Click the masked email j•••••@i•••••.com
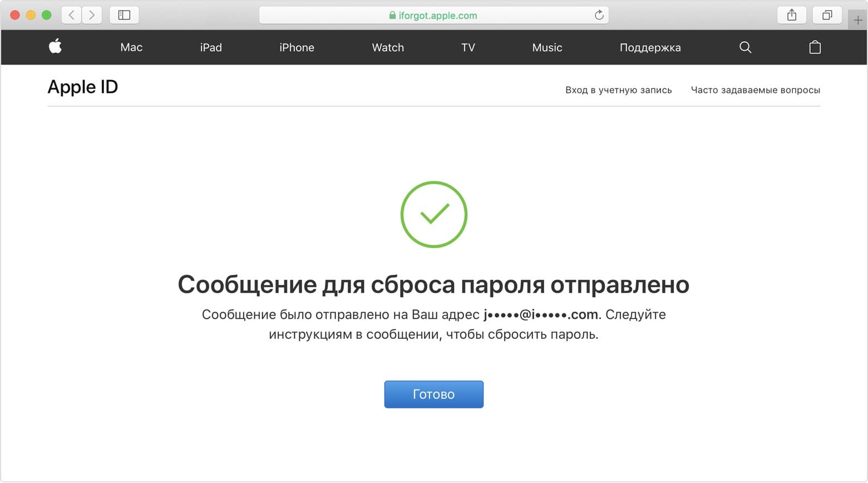Screen dimensions: 868x483 pos(541,314)
